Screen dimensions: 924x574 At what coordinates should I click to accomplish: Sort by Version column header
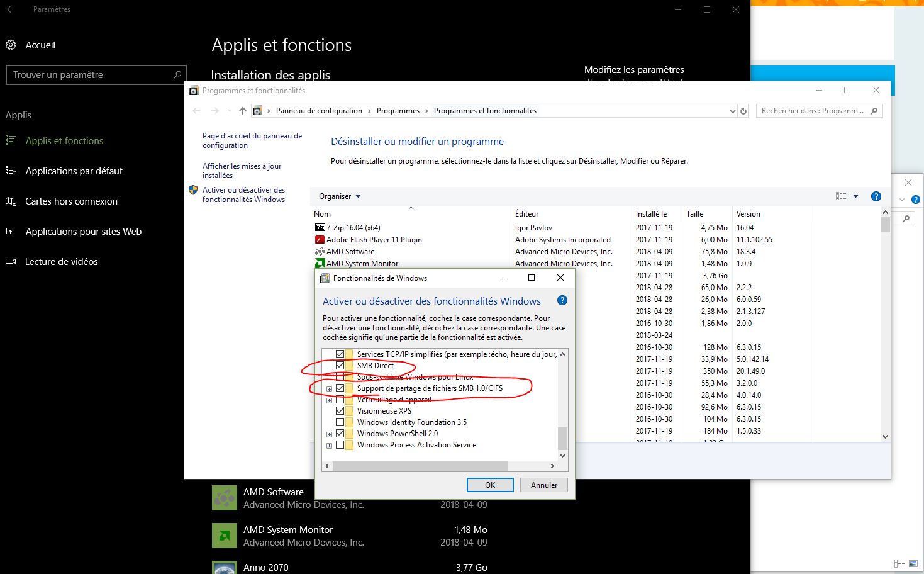[x=772, y=214]
